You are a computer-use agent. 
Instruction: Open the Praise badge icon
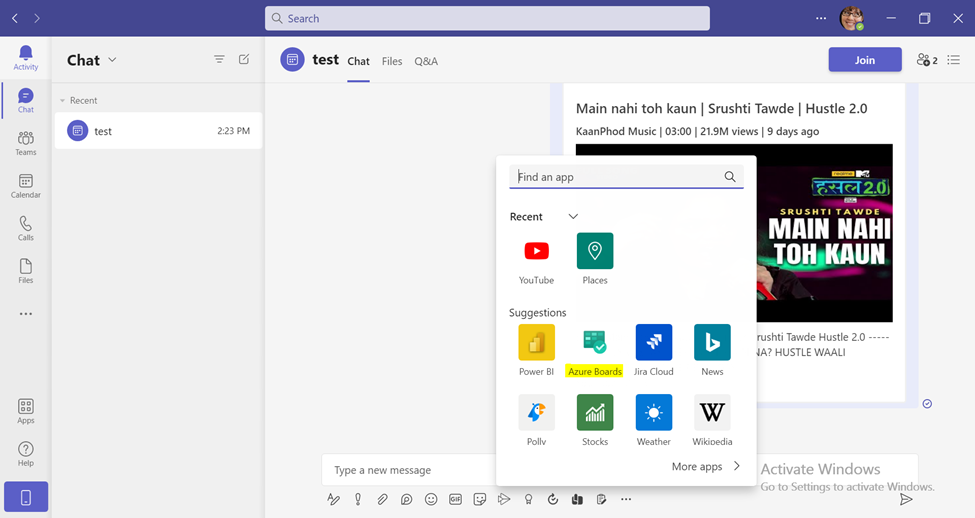(x=528, y=499)
